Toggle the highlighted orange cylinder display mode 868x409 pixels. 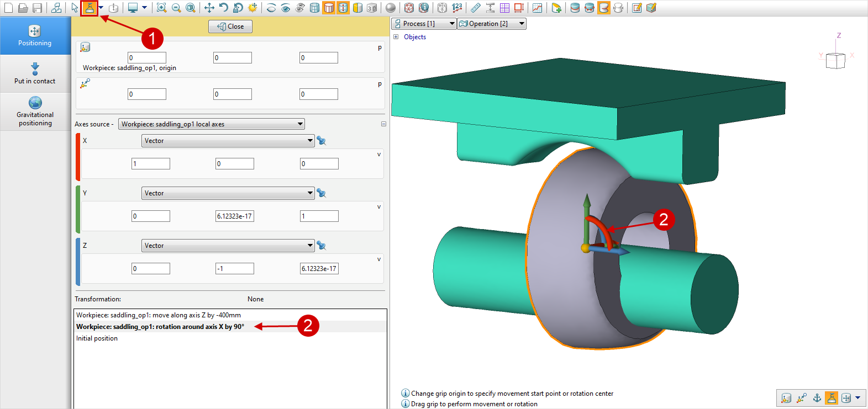(329, 8)
